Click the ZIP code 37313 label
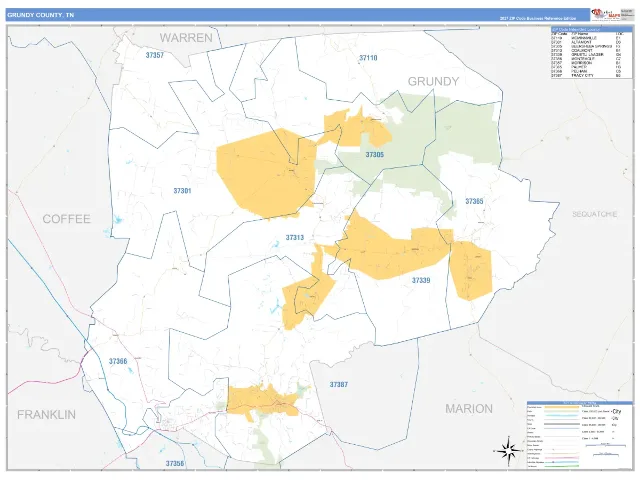The image size is (640, 480). (295, 237)
